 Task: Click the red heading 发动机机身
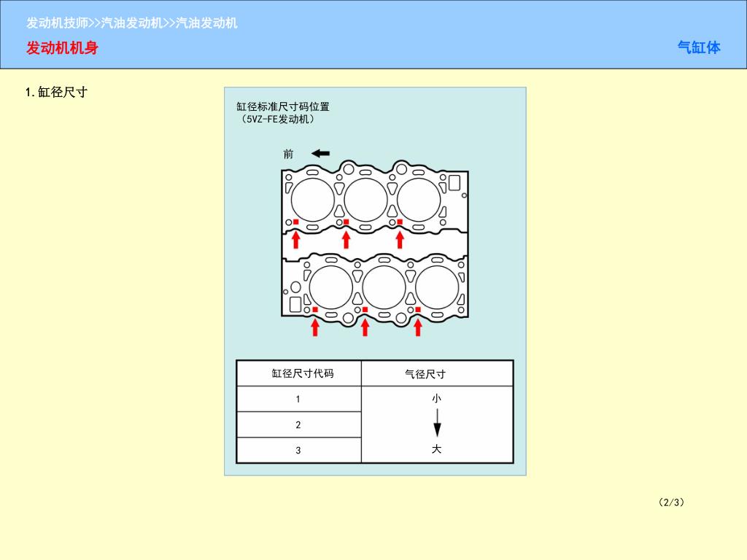(63, 47)
